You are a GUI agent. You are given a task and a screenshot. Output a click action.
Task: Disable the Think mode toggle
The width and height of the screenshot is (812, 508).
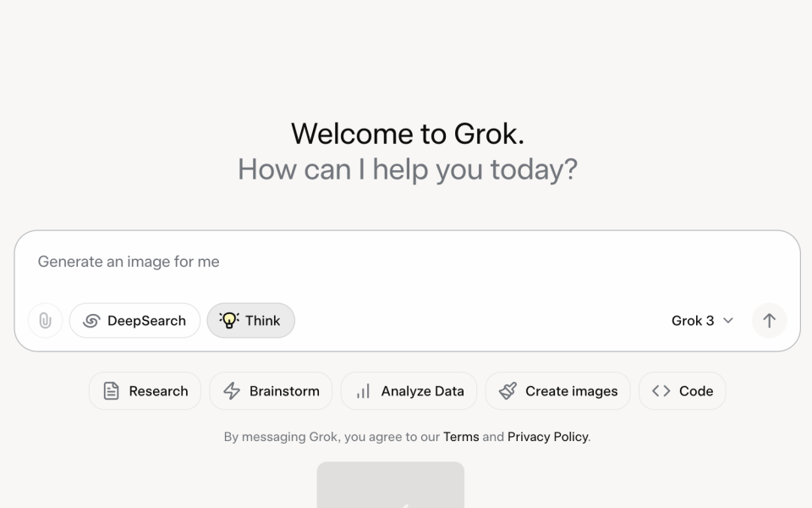[x=251, y=321]
